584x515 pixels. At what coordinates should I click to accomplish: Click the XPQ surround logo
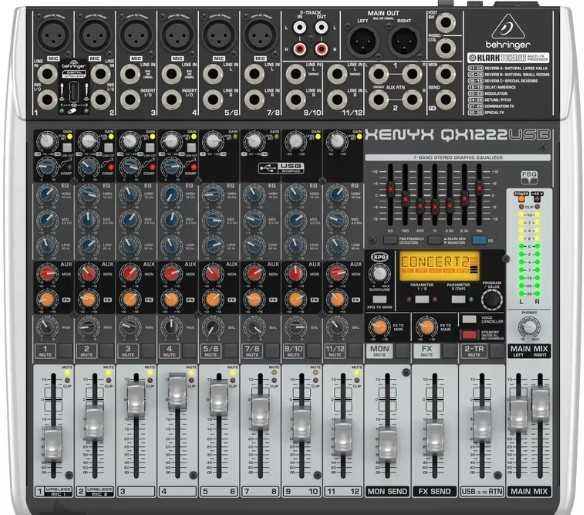pos(379,257)
